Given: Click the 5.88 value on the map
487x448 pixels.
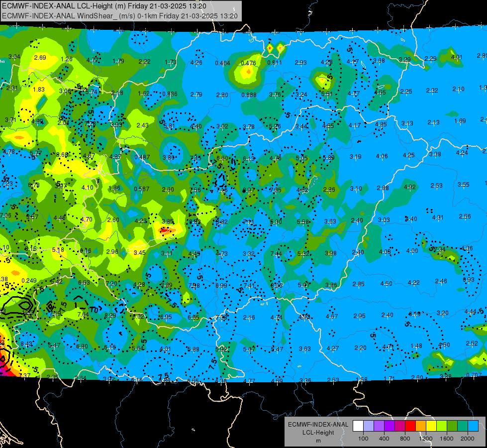Looking at the screenshot, I should coord(193,349).
